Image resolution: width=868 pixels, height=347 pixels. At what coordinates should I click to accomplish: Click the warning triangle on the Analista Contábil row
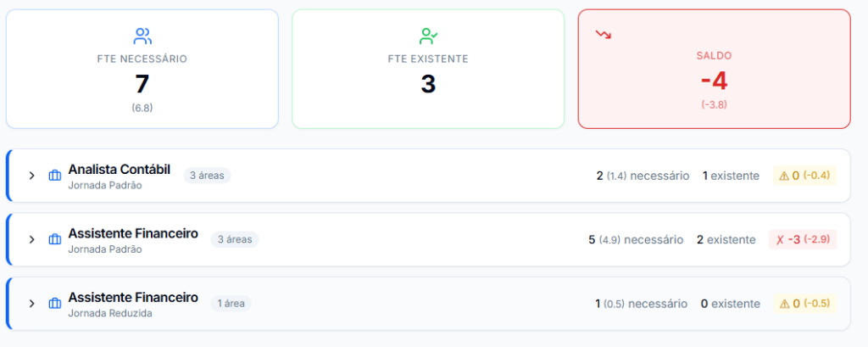click(x=784, y=176)
